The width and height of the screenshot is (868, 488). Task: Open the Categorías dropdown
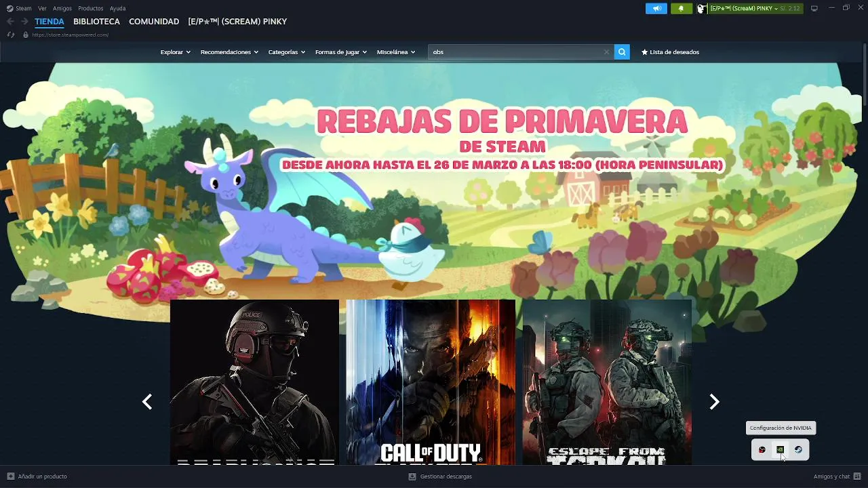pyautogui.click(x=286, y=52)
